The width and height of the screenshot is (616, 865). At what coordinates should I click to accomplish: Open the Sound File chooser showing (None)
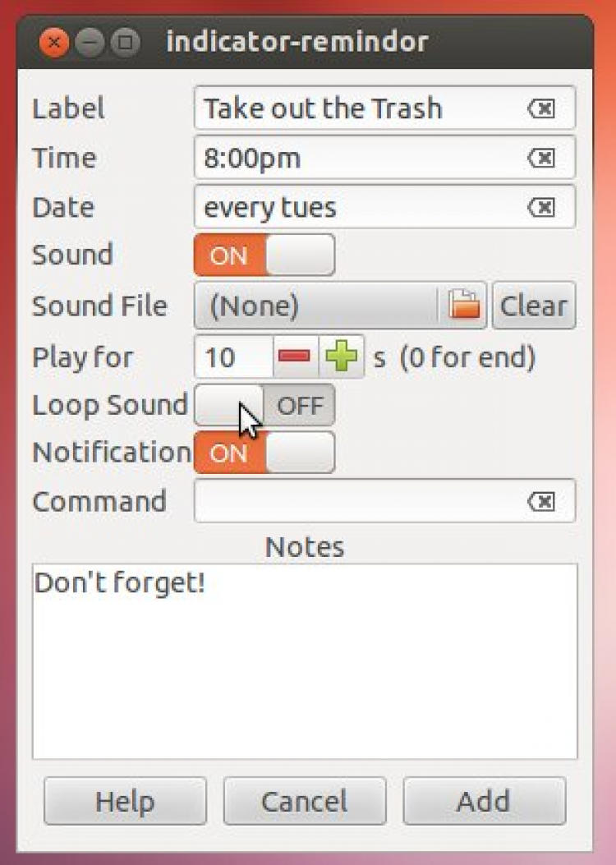316,306
